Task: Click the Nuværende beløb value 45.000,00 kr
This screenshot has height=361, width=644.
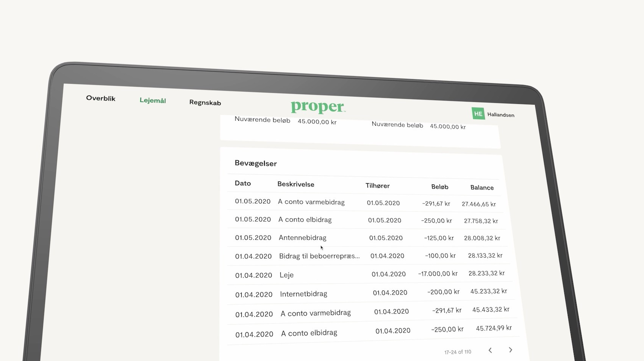Action: (316, 122)
